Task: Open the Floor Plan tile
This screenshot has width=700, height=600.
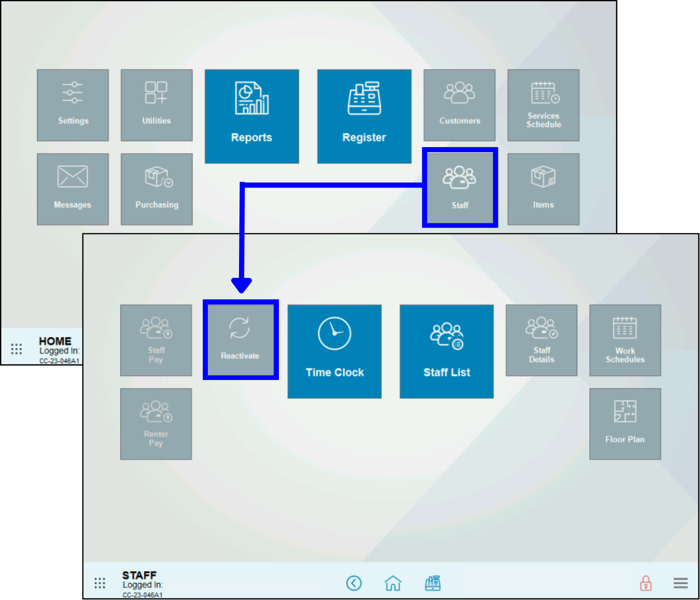Action: [625, 424]
